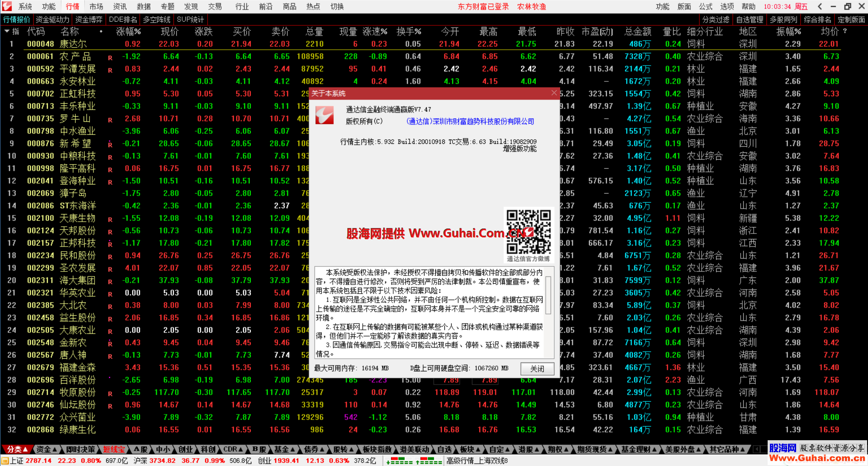
Task: Expand the CDR bottom tab menu
Action: pyautogui.click(x=233, y=449)
